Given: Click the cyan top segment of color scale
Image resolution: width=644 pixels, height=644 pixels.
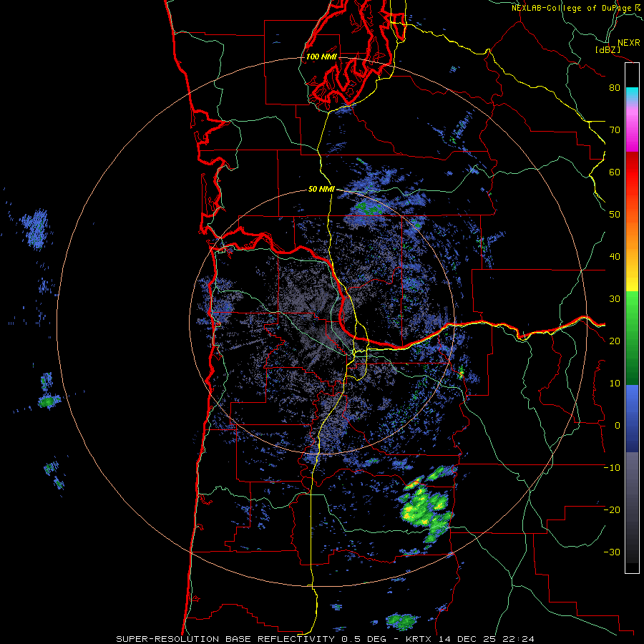Looking at the screenshot, I should coord(632,94).
